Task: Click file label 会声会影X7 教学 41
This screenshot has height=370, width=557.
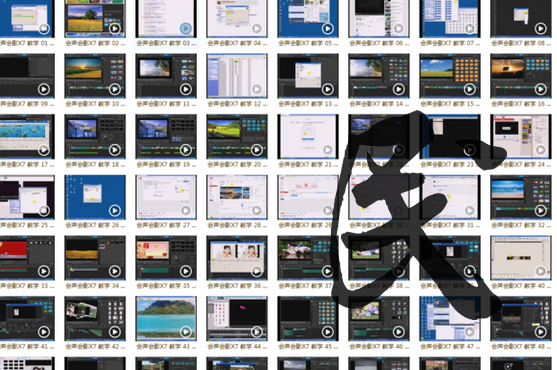Action: tap(27, 347)
